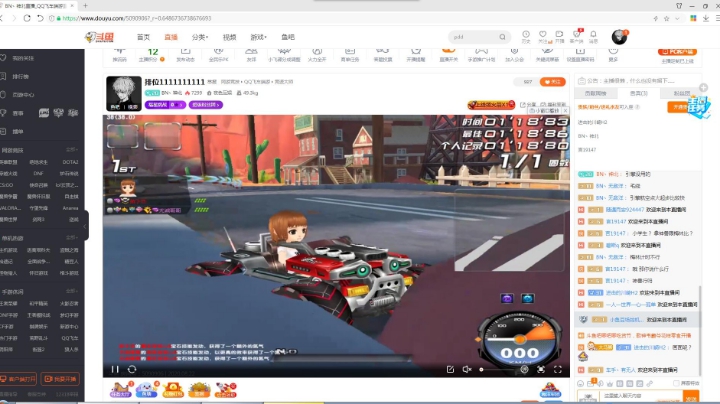Open the 直播 live menu item
720x404 pixels.
(171, 37)
